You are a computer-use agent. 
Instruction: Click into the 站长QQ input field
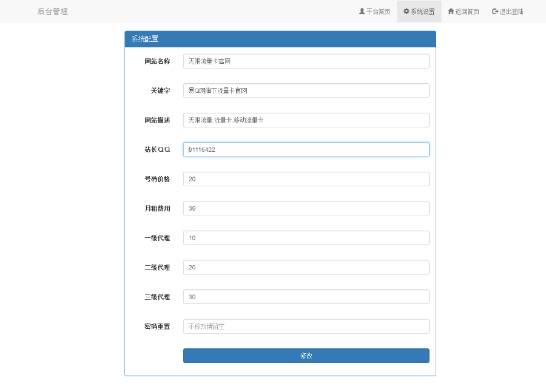(306, 149)
